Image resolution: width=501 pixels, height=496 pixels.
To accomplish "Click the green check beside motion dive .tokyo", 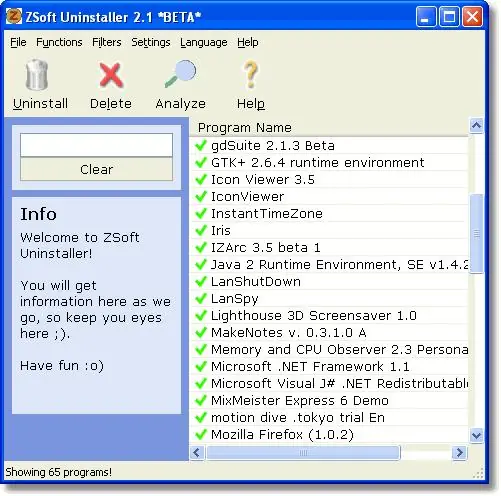I will 201,418.
